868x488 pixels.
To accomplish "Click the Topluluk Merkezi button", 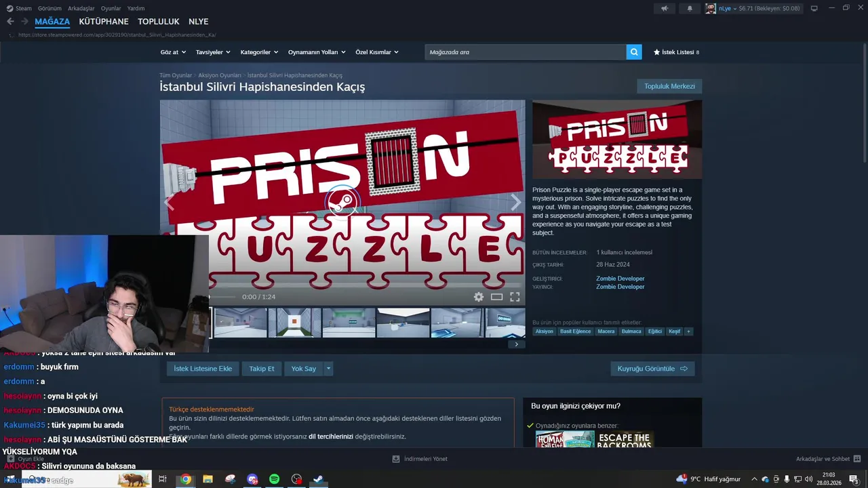I will [669, 86].
